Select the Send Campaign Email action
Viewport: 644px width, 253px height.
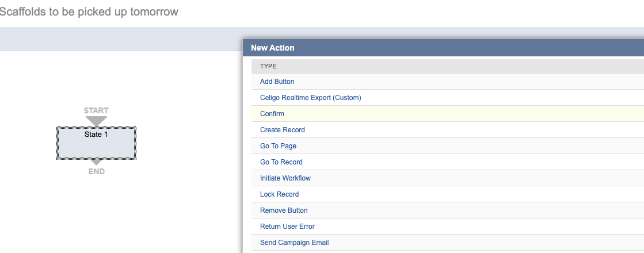pos(294,242)
